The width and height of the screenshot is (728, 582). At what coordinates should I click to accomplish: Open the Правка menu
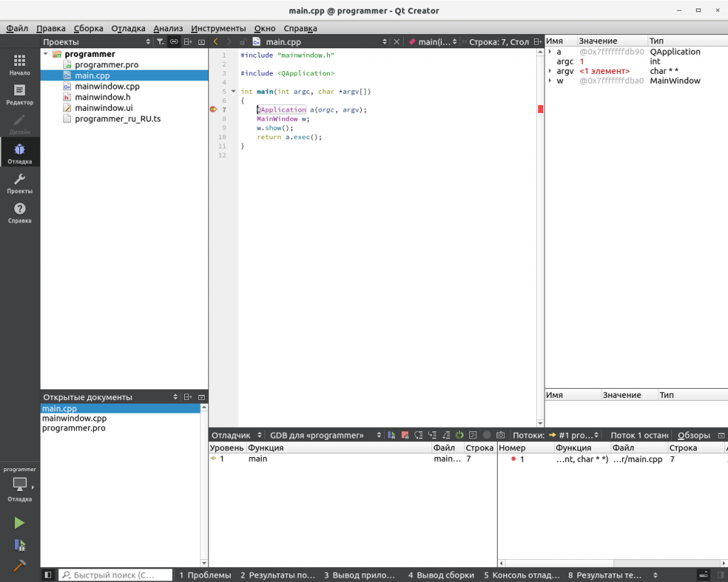pos(50,28)
